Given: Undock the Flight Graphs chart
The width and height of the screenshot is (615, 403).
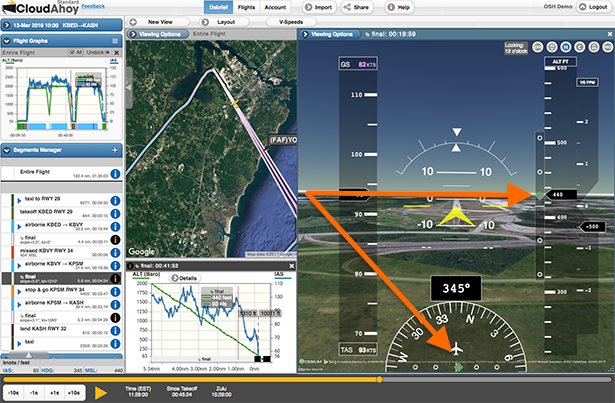Looking at the screenshot, I should [98, 52].
